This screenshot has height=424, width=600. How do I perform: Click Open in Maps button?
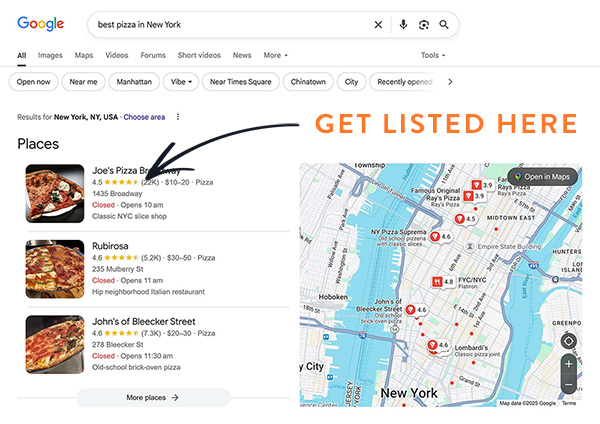[543, 176]
